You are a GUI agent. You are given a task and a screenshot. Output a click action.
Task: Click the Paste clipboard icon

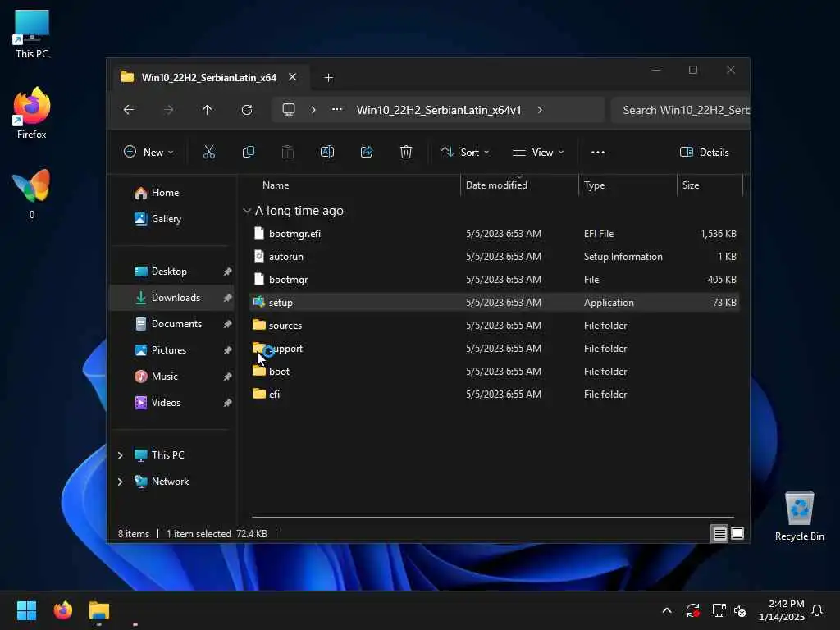tap(288, 152)
